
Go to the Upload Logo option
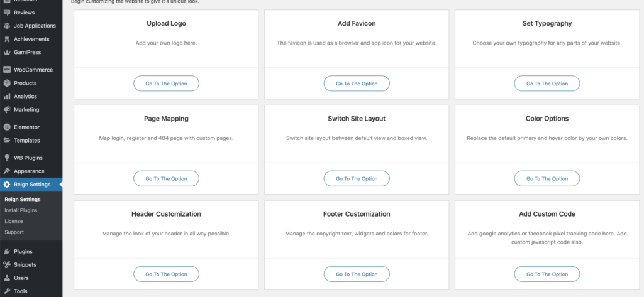166,84
